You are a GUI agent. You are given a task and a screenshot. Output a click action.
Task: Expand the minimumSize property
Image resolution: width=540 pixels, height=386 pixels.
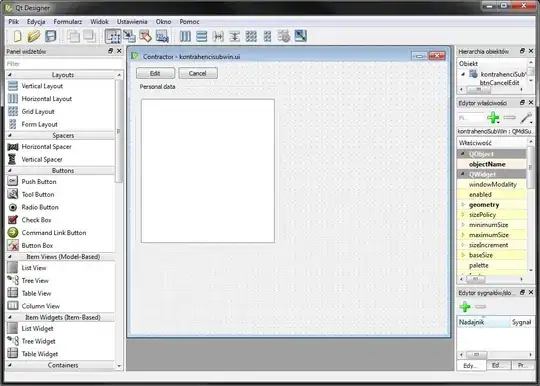[463, 225]
